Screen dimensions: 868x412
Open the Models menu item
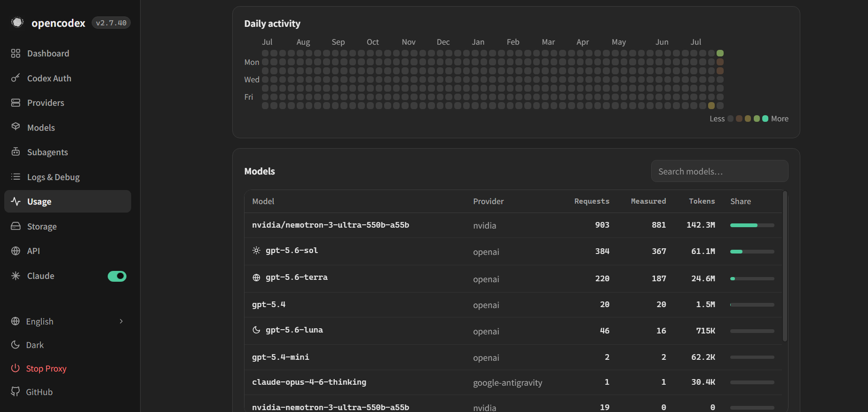point(68,127)
